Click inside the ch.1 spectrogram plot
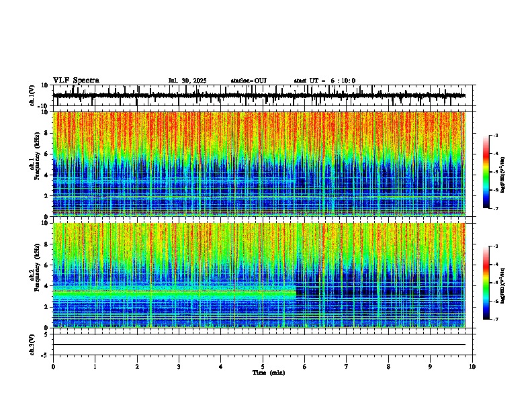Viewport: 532px width, 411px height. tap(259, 164)
